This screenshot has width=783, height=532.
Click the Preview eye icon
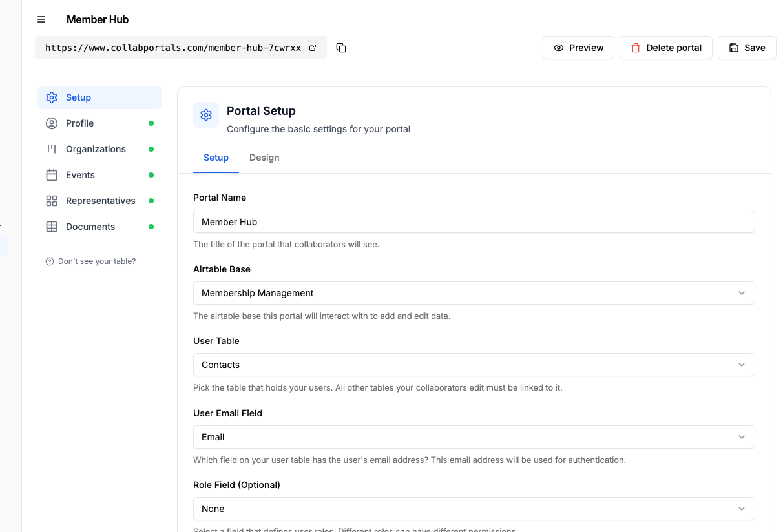click(559, 48)
